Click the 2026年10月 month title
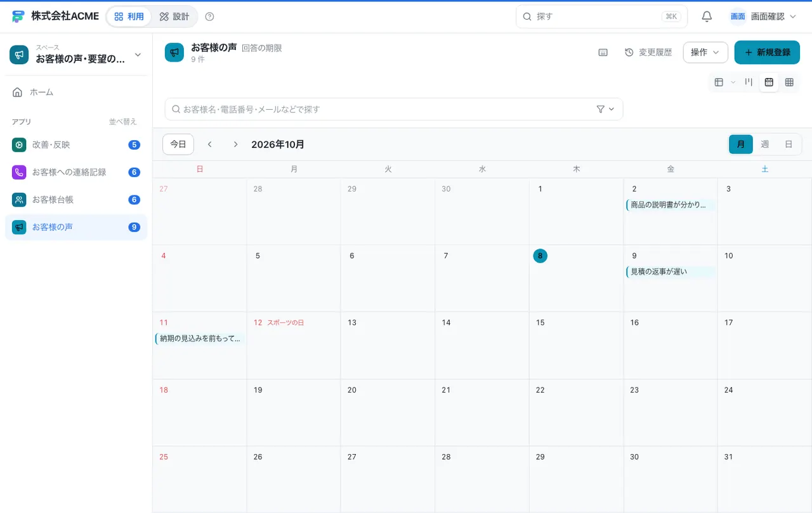The image size is (812, 513). (x=278, y=145)
